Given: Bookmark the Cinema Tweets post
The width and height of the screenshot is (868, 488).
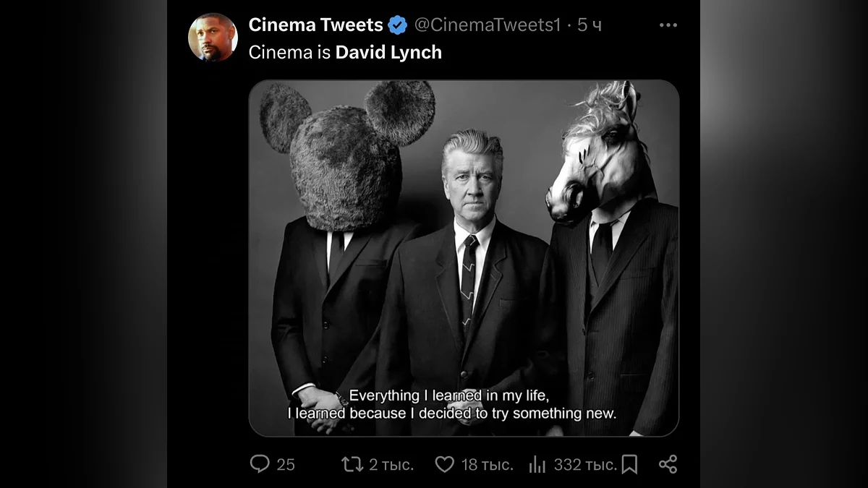Looking at the screenshot, I should [629, 464].
